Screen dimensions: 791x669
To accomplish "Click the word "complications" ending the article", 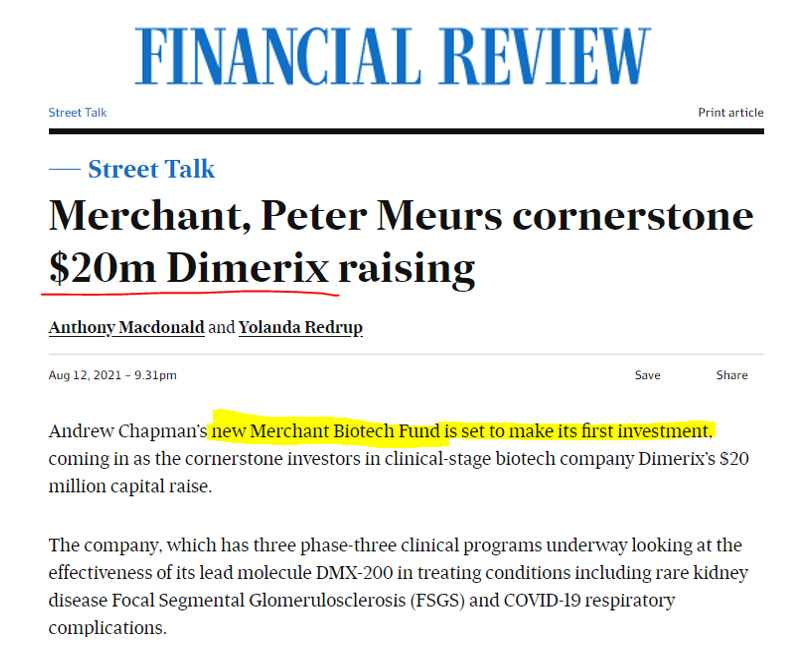I will click(107, 628).
